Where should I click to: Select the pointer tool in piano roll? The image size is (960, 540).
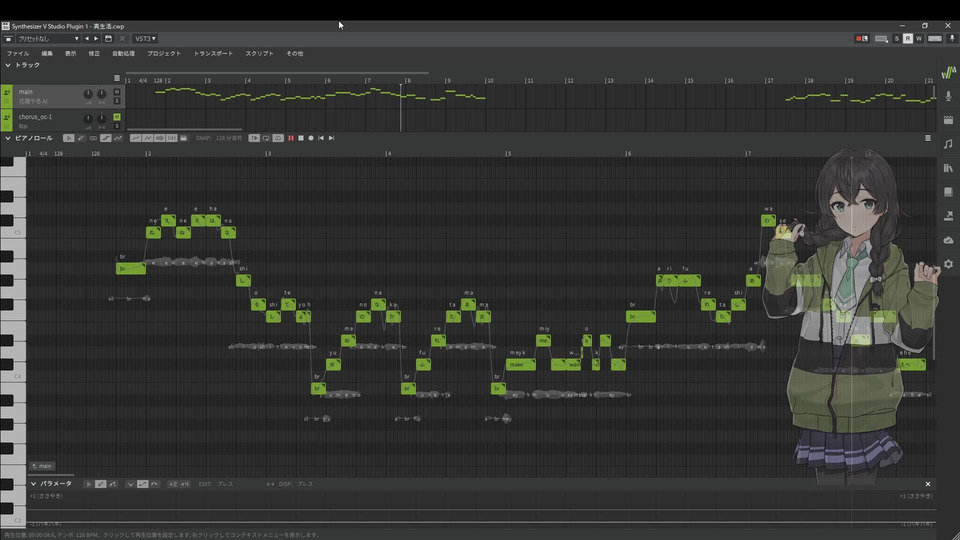pyautogui.click(x=69, y=138)
